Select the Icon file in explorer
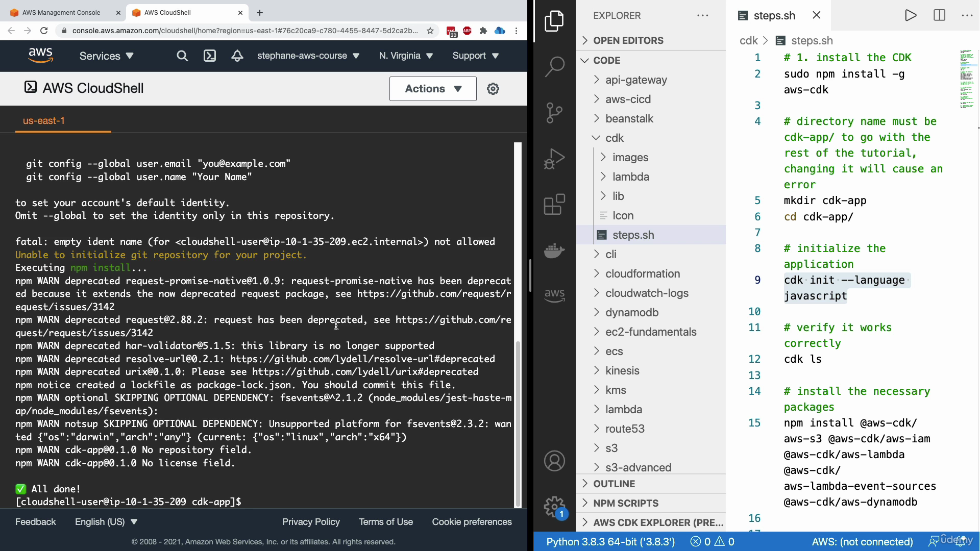This screenshot has height=551, width=980. pos(651,215)
